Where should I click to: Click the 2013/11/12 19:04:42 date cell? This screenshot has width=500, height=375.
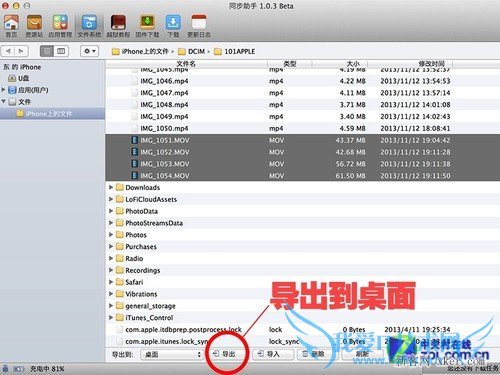(415, 140)
